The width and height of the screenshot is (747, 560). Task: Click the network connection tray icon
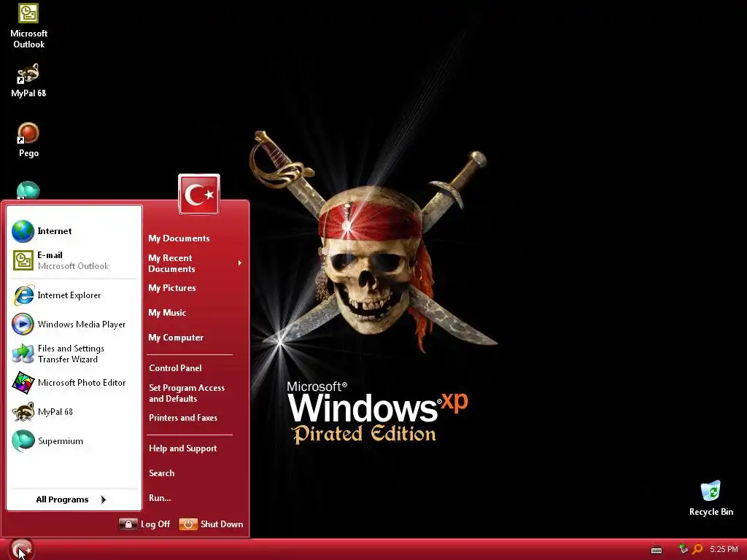tap(683, 549)
